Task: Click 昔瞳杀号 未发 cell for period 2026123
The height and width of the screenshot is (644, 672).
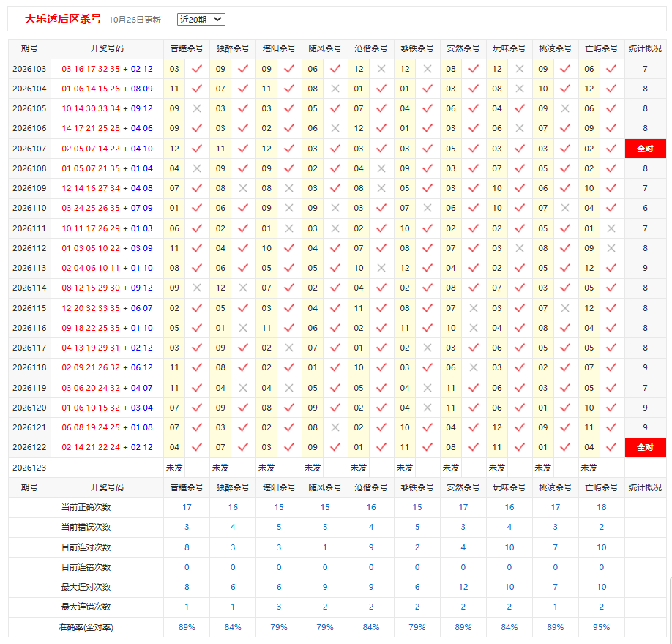Action: coord(174,468)
